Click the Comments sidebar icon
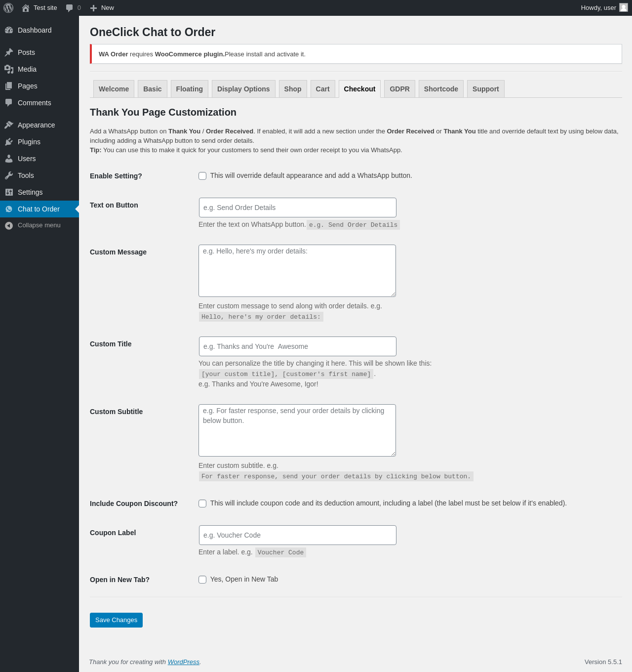This screenshot has width=632, height=672. click(x=9, y=103)
